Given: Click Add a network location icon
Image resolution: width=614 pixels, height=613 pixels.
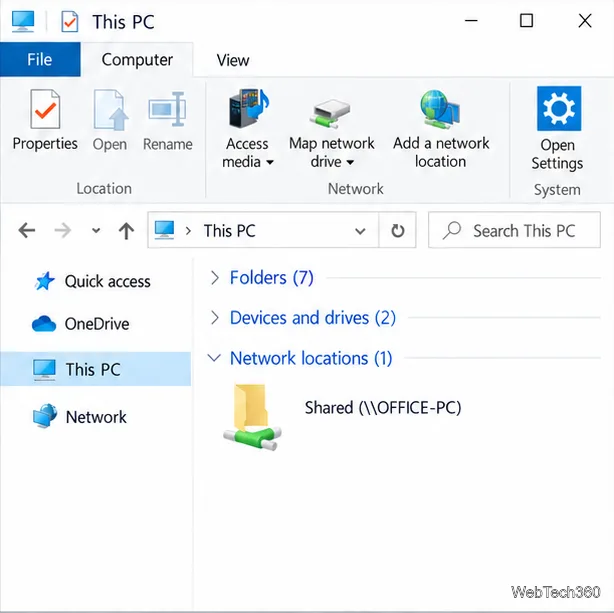Looking at the screenshot, I should point(440,109).
